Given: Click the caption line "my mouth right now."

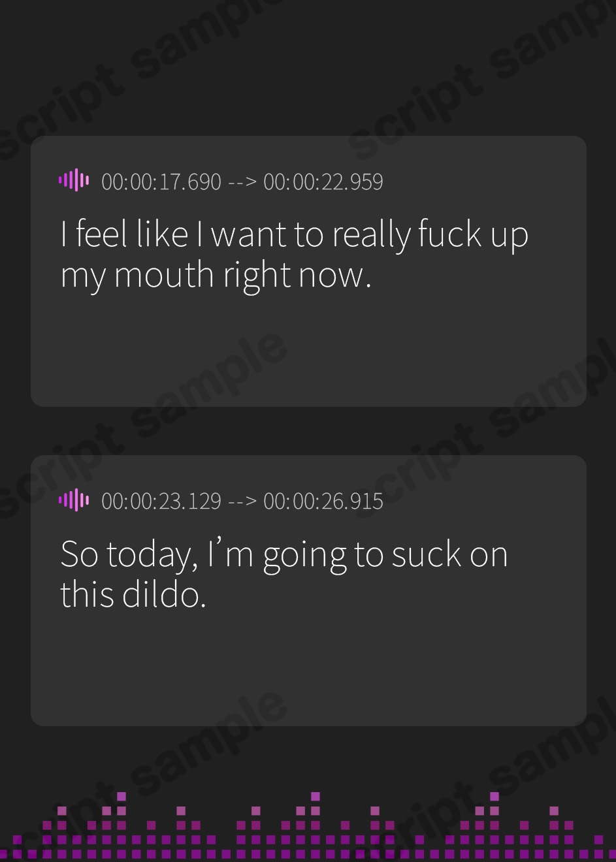Looking at the screenshot, I should (216, 276).
